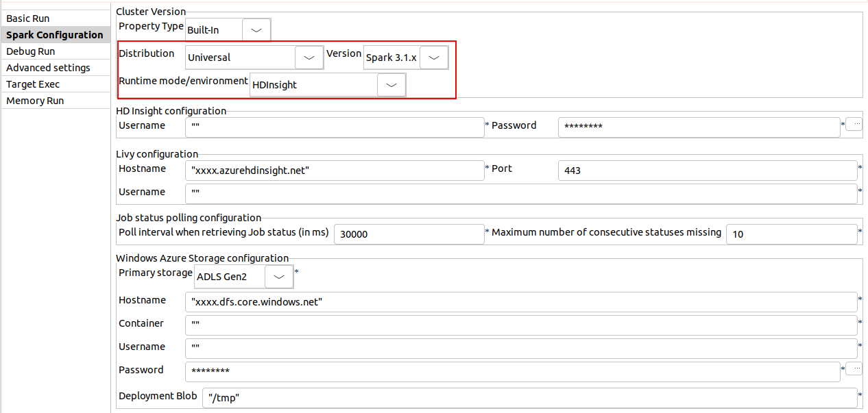The image size is (868, 413).
Task: Click the Livy Port field showing 443
Action: click(707, 171)
